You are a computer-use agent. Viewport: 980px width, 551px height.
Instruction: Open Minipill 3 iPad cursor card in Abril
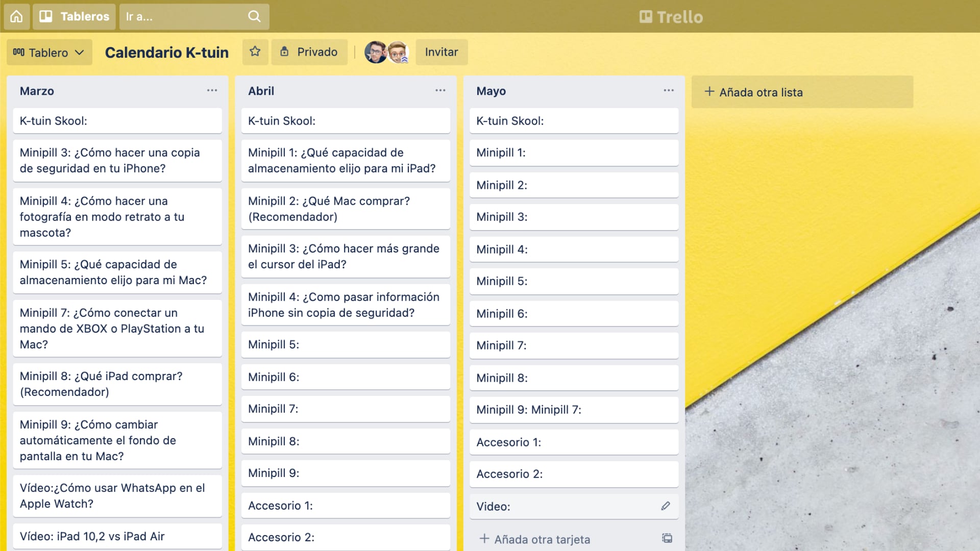pyautogui.click(x=346, y=256)
